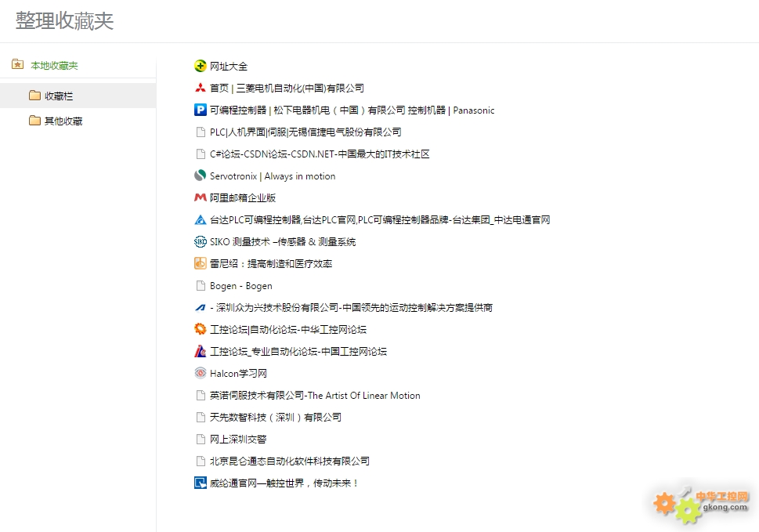This screenshot has width=759, height=532.
Task: Click the Halcon学习网 eye favicon
Action: pyautogui.click(x=200, y=373)
